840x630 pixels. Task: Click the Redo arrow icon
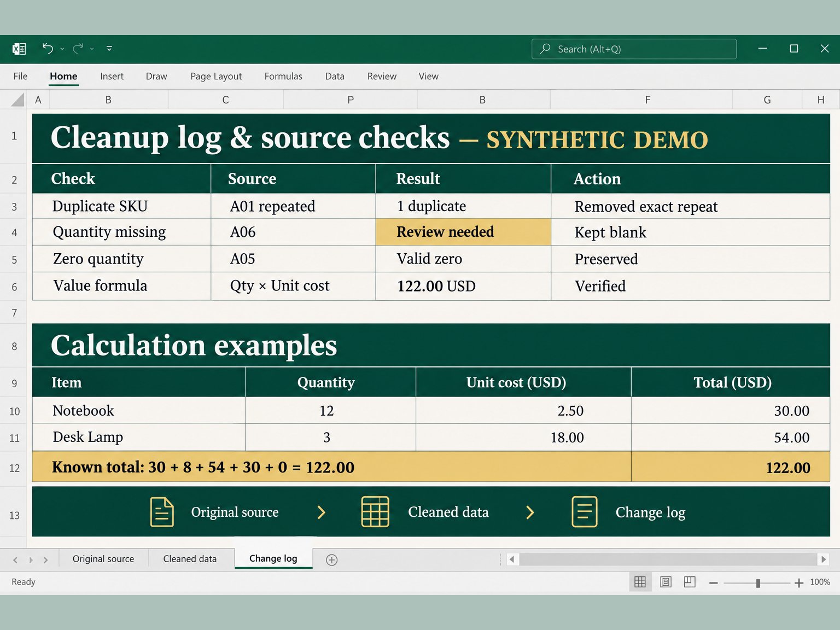click(x=78, y=49)
